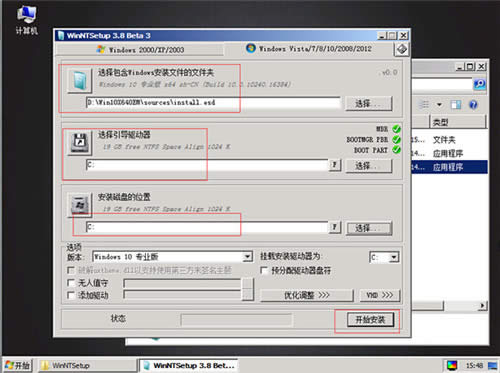Toggle the preview pane icon in the background window
Viewport: 500px width, 373px height.
point(456,105)
